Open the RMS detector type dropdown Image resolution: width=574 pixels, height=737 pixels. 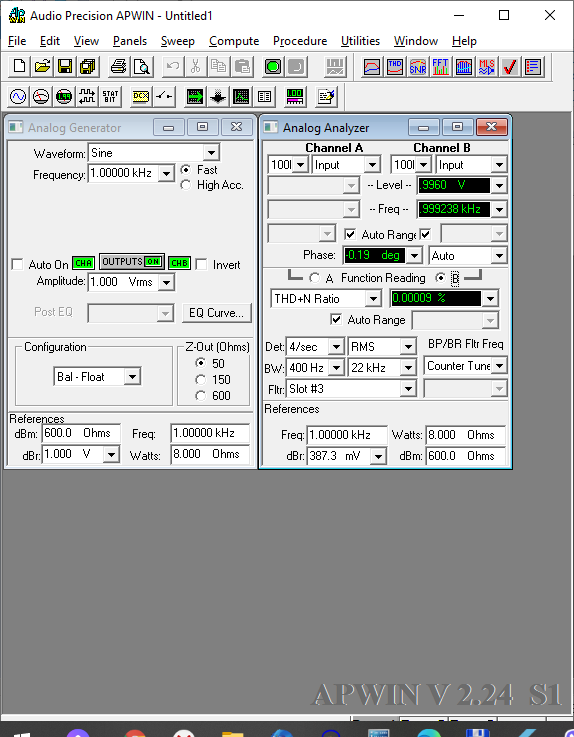tap(408, 347)
